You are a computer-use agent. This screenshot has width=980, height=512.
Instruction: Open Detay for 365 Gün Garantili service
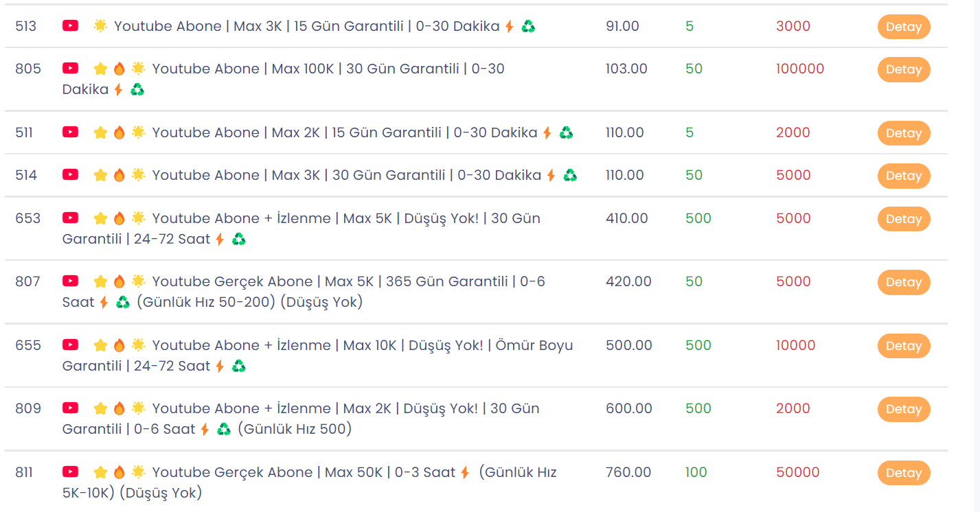(x=904, y=282)
